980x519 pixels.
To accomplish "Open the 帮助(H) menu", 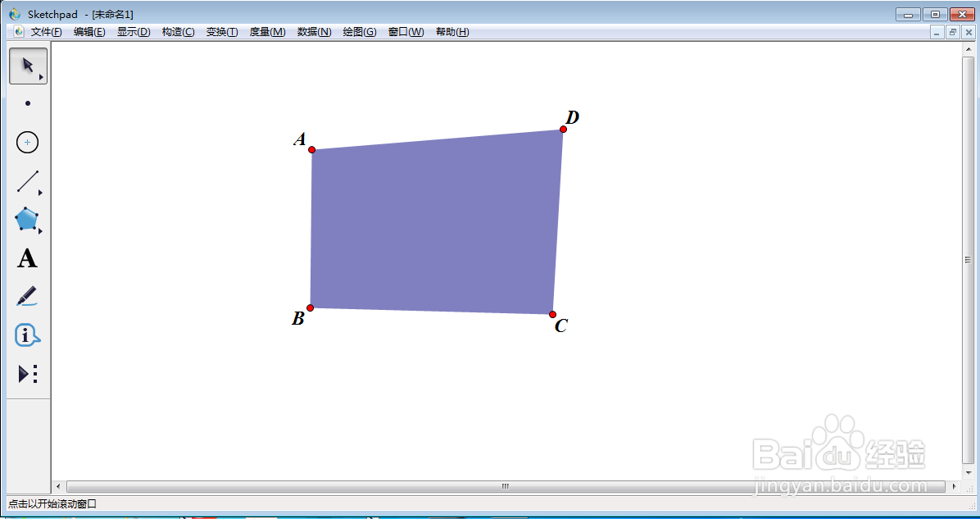I will [x=452, y=32].
